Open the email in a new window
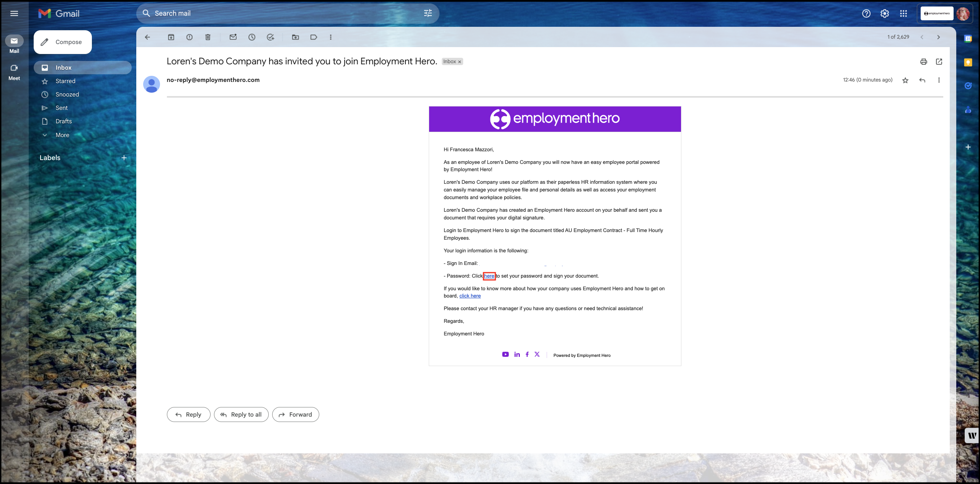 939,62
